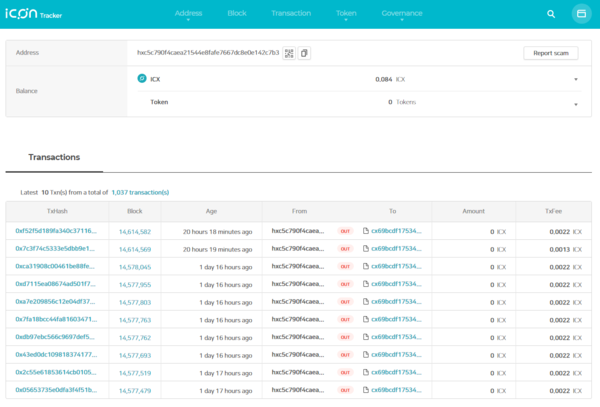This screenshot has height=407, width=600.
Task: Expand the Token balance details arrow
Action: pyautogui.click(x=576, y=104)
